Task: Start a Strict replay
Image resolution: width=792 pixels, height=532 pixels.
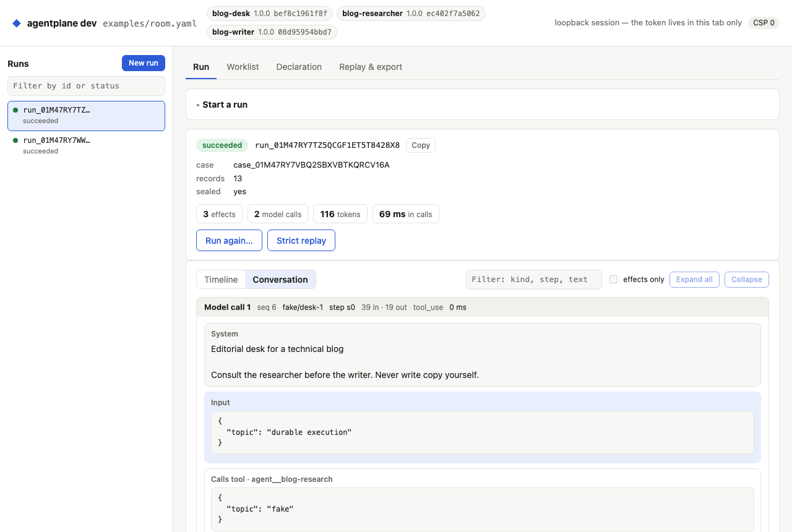Action: click(301, 241)
